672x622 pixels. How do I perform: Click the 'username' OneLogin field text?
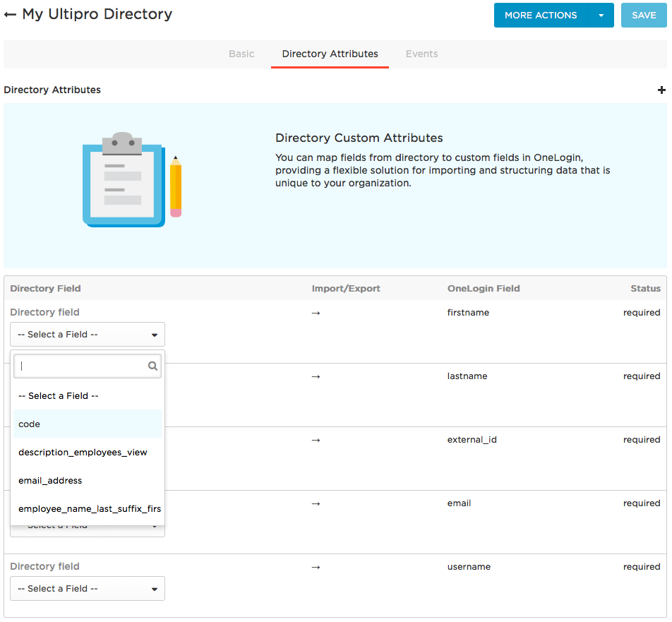pyautogui.click(x=469, y=567)
